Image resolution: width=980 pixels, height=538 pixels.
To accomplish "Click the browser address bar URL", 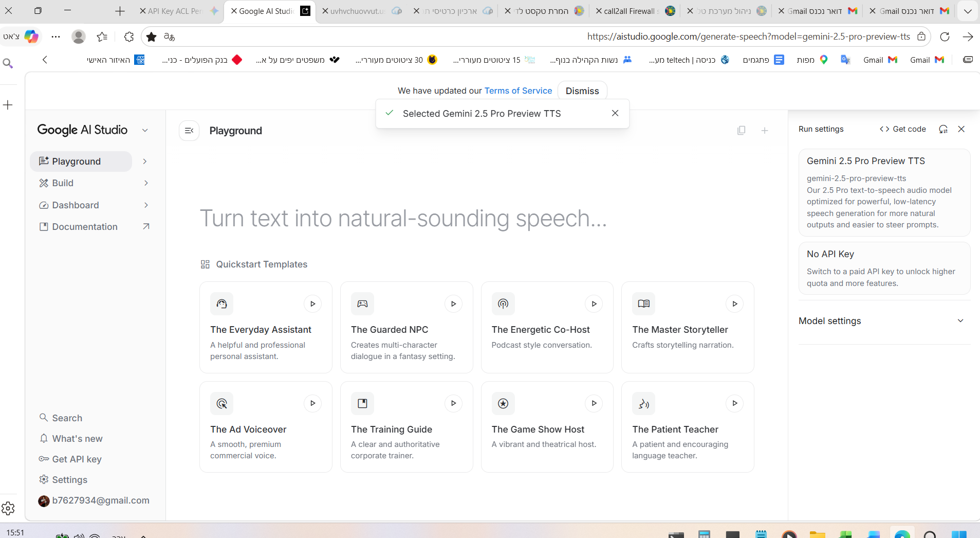I will coord(748,37).
